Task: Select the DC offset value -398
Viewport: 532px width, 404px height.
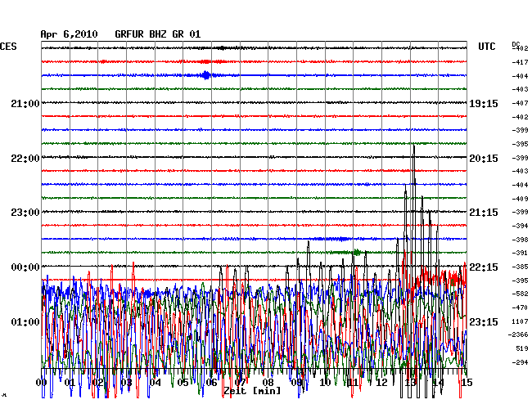Action: click(x=520, y=240)
